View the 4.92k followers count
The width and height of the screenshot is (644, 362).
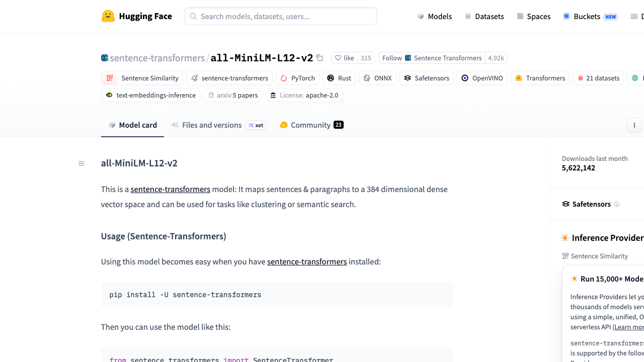pyautogui.click(x=496, y=58)
